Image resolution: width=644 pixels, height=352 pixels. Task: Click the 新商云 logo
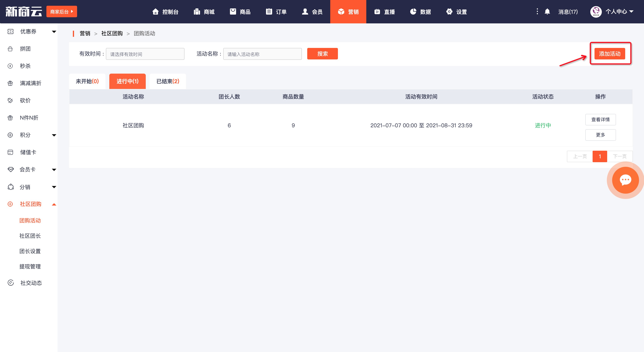(24, 12)
